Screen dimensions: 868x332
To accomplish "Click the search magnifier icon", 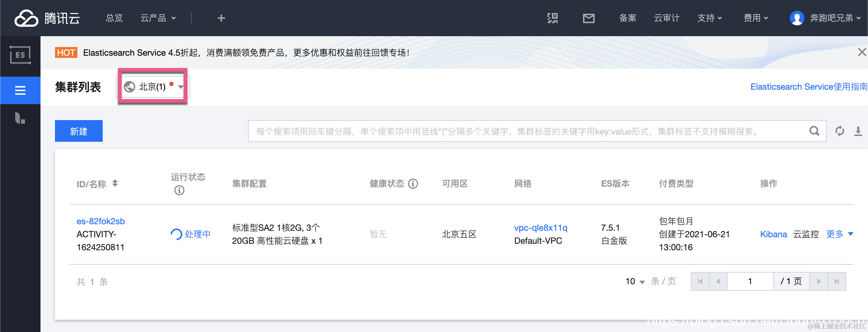I will (x=814, y=131).
